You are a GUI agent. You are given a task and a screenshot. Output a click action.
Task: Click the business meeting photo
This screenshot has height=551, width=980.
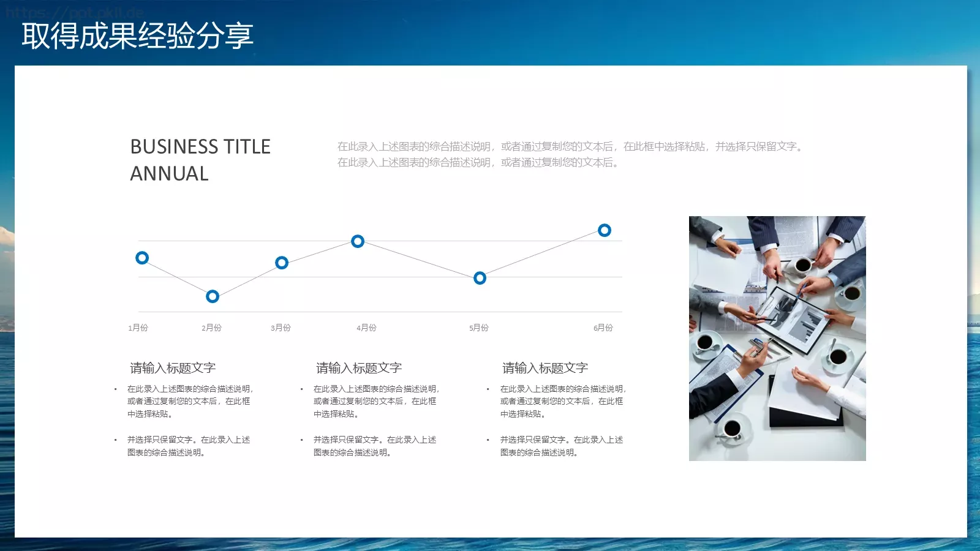(x=777, y=339)
